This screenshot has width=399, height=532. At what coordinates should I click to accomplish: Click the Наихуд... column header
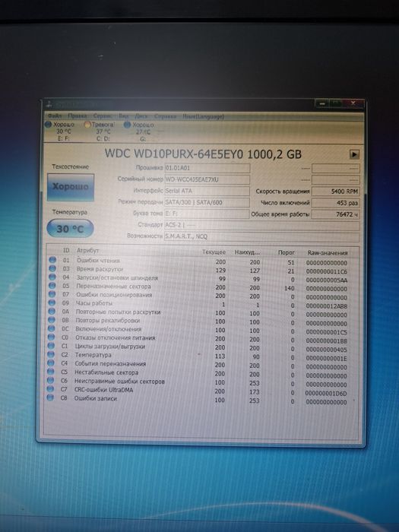point(247,252)
